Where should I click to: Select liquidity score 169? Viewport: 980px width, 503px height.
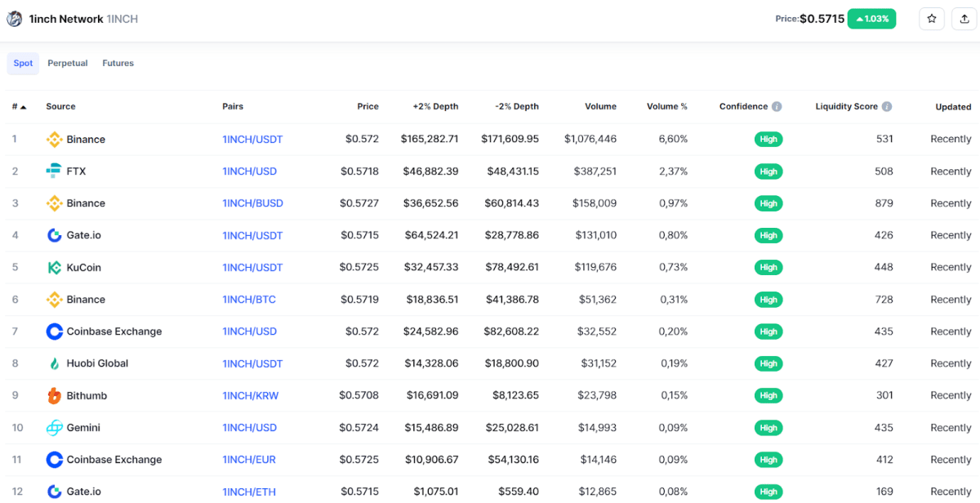pos(884,492)
